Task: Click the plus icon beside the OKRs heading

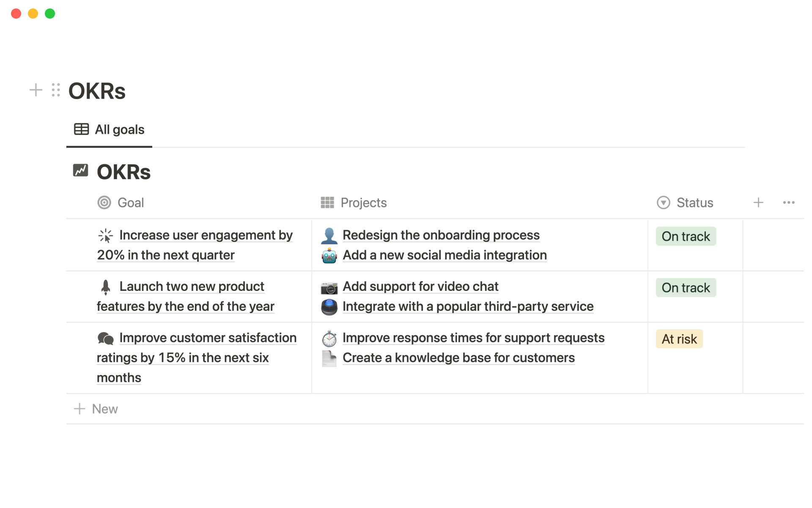Action: click(36, 90)
